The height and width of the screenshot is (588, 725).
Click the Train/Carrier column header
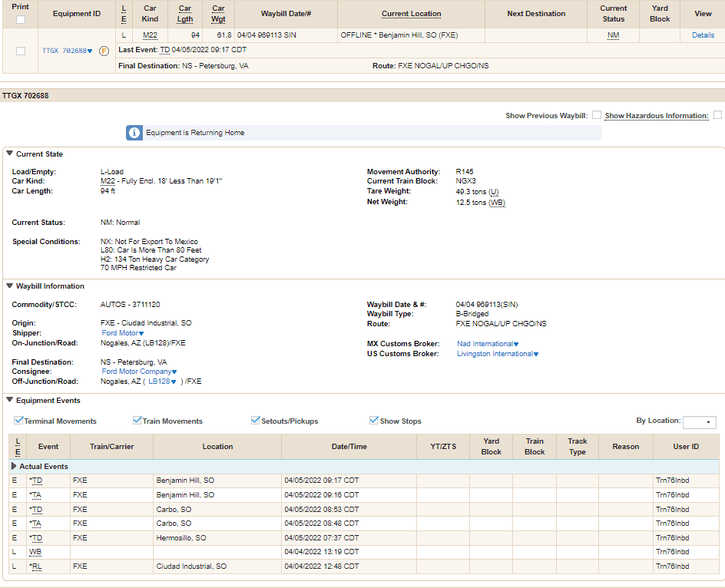[x=111, y=447]
